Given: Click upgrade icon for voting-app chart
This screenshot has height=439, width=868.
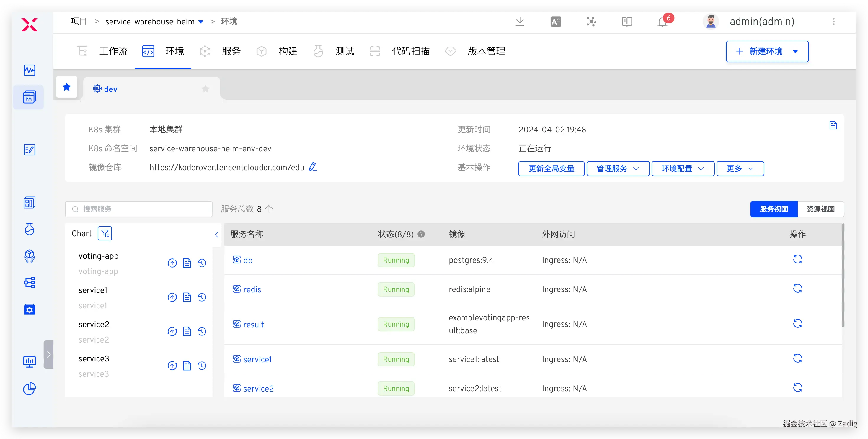Looking at the screenshot, I should click(172, 263).
